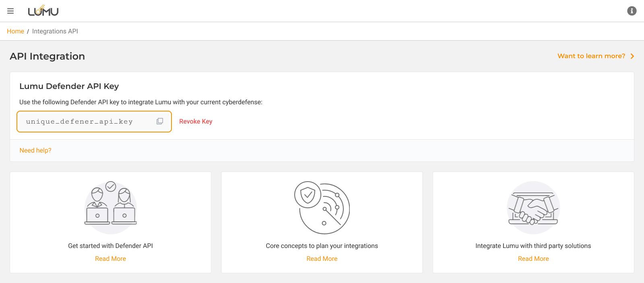Open the Need help link

35,151
